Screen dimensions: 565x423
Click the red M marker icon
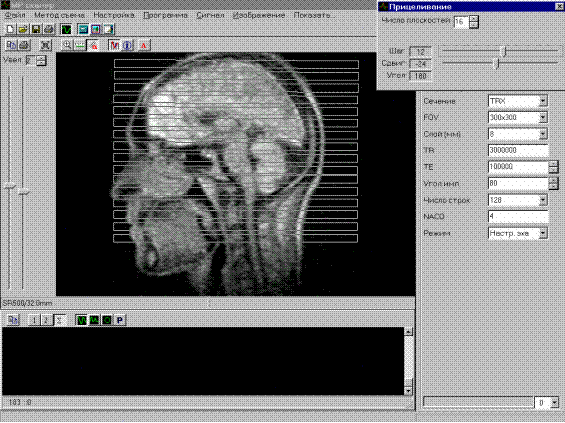tap(115, 45)
